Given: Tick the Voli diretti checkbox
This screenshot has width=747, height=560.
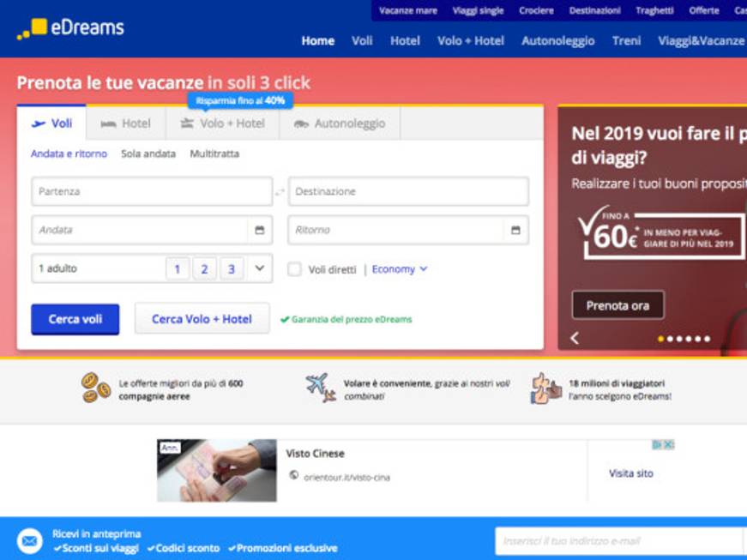Looking at the screenshot, I should click(x=294, y=269).
